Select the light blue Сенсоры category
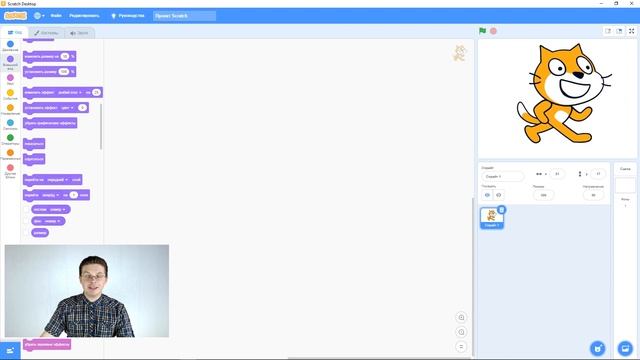The image size is (640, 360). point(10,124)
